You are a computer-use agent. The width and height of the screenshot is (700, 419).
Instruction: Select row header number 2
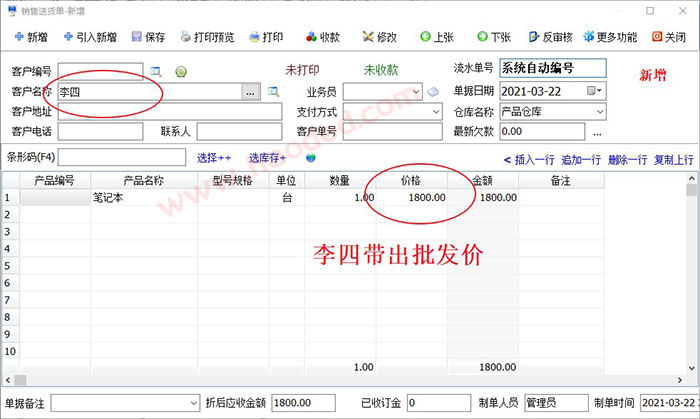click(10, 215)
